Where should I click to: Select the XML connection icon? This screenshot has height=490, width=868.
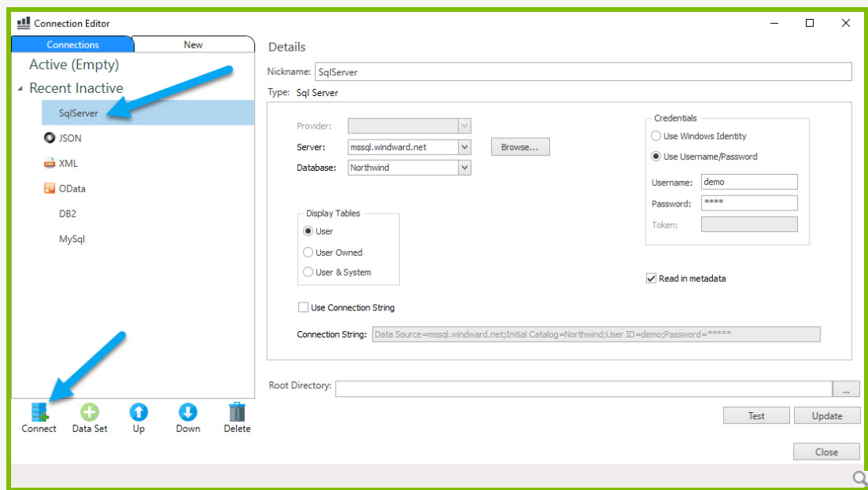[48, 163]
